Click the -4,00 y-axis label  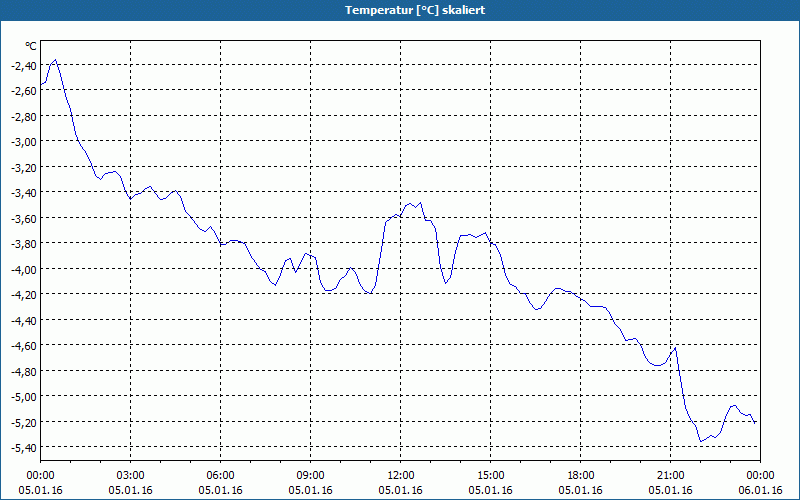pos(23,269)
